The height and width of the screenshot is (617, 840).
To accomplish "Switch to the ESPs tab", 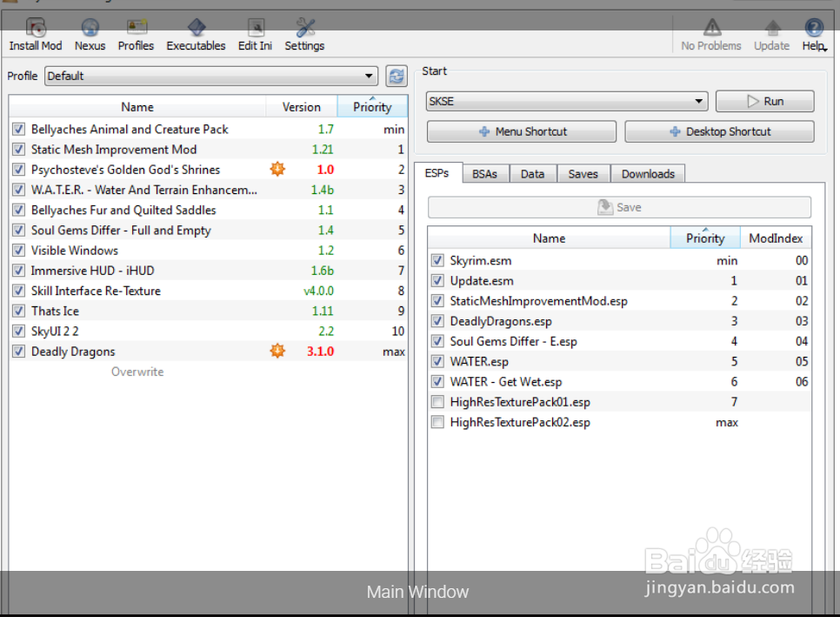I will point(437,173).
